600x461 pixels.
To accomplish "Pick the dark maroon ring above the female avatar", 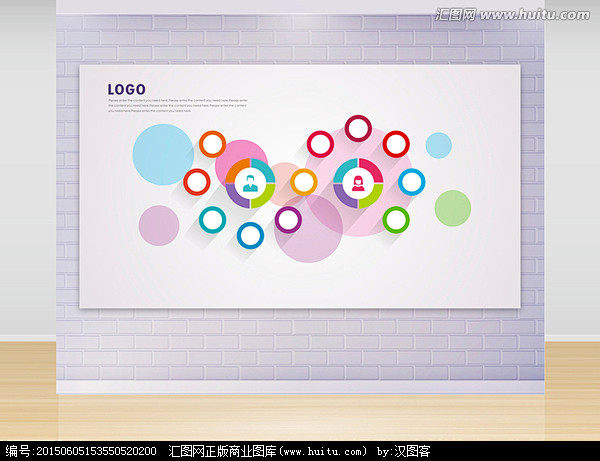I will click(x=358, y=128).
